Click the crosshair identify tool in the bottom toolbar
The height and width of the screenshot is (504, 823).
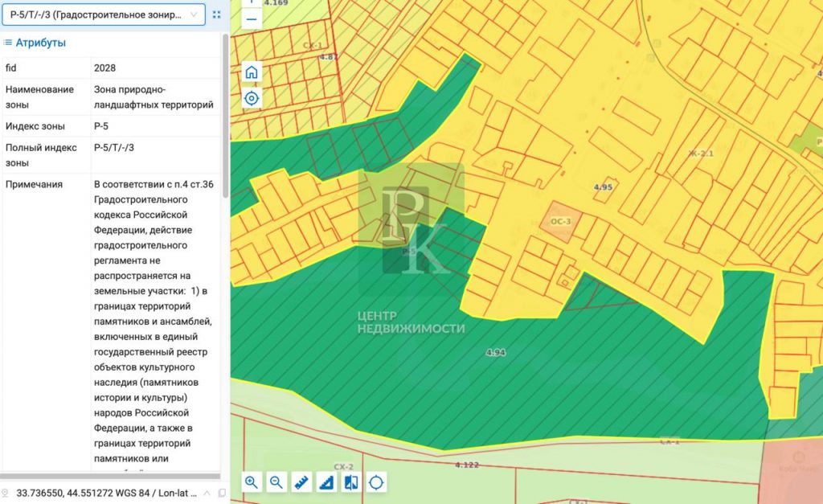tap(376, 482)
